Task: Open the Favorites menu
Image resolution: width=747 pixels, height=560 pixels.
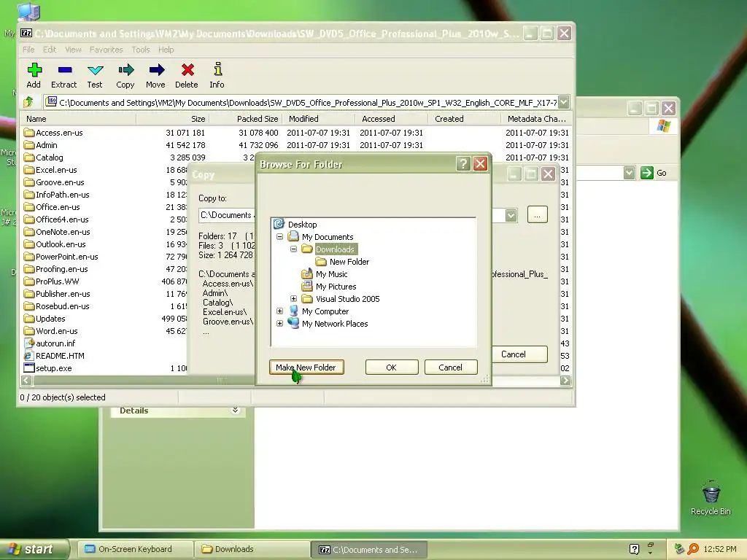Action: tap(107, 50)
